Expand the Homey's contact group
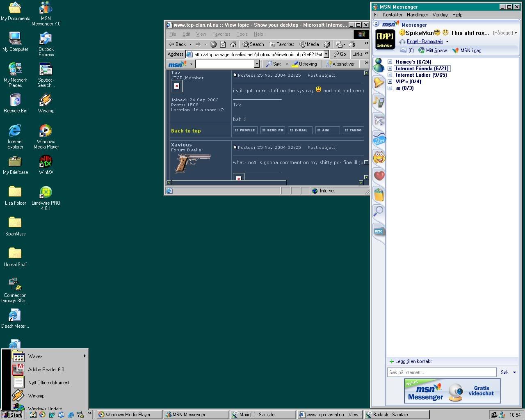 tap(390, 62)
